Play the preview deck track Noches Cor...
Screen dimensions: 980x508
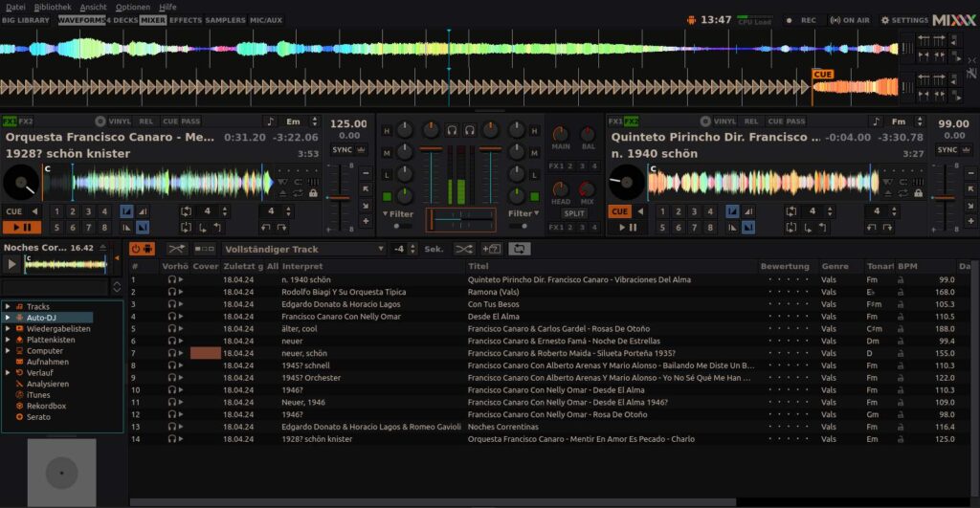[11, 265]
